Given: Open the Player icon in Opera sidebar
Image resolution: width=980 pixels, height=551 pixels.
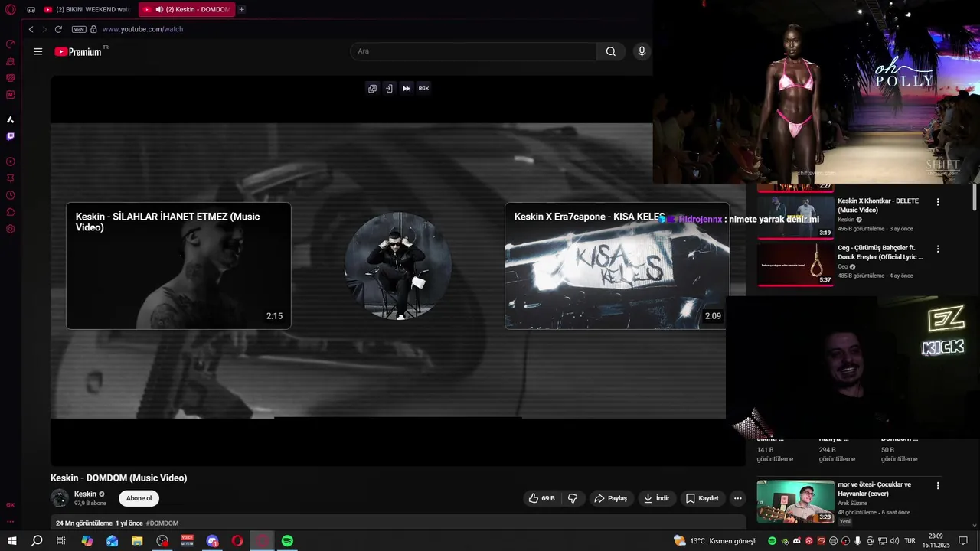Looking at the screenshot, I should point(11,161).
